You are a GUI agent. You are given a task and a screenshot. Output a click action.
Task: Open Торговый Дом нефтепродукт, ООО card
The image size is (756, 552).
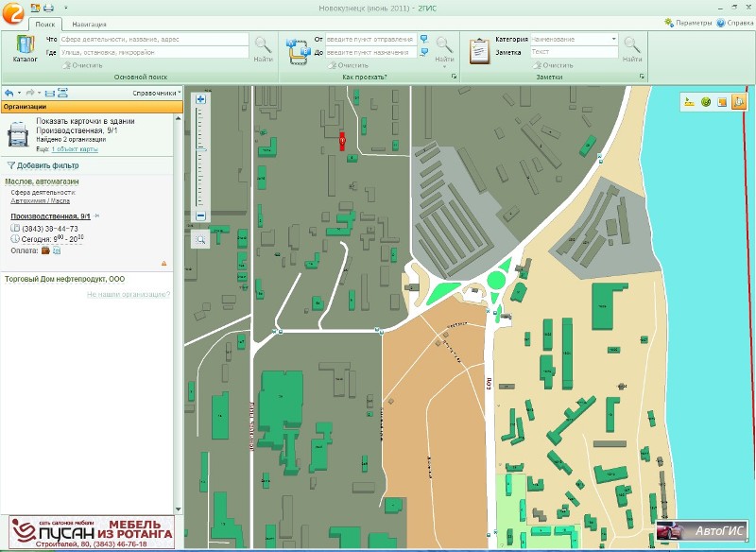64,279
